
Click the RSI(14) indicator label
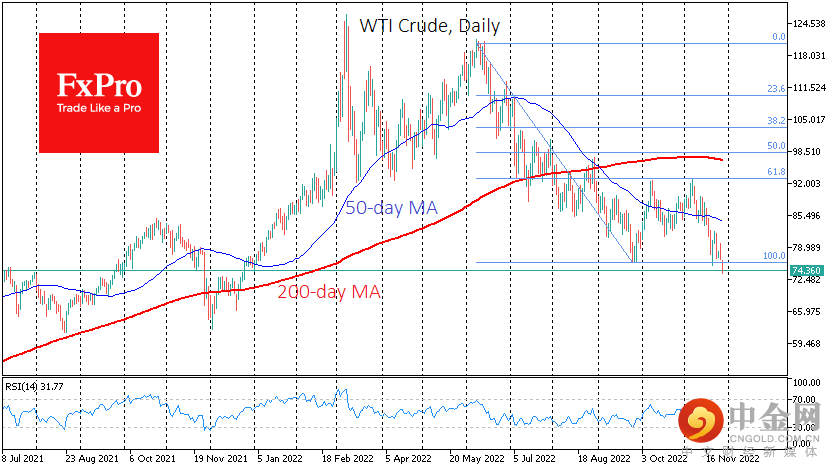[x=35, y=388]
